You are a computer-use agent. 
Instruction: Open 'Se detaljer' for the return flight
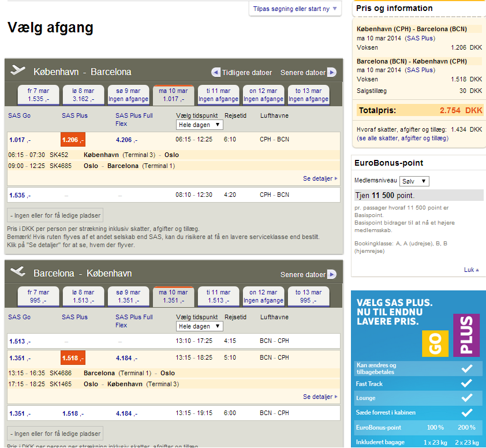(320, 397)
